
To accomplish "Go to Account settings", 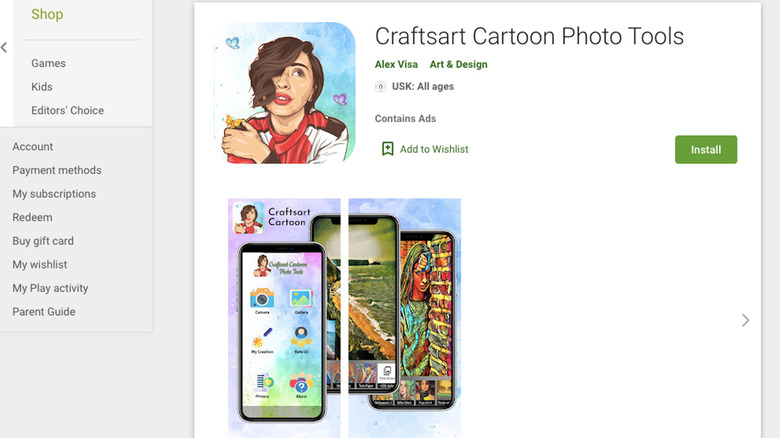I will click(33, 147).
